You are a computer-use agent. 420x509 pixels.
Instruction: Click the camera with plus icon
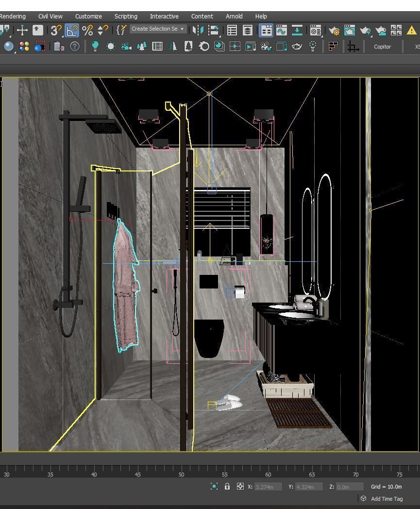(x=266, y=47)
